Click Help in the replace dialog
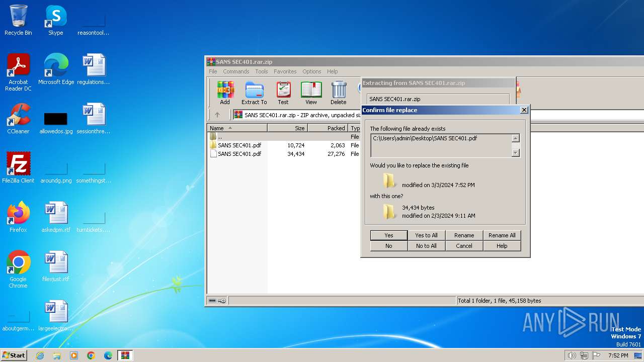Image resolution: width=644 pixels, height=362 pixels. [x=502, y=246]
